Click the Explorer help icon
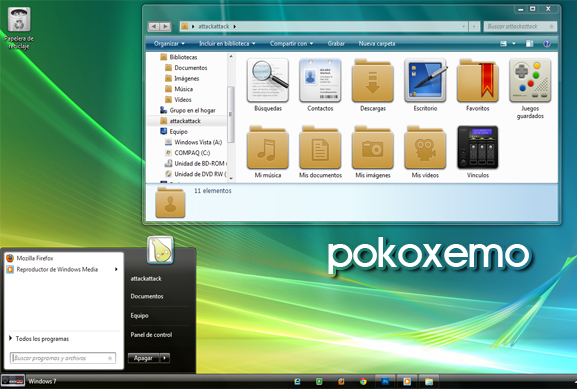The height and width of the screenshot is (389, 577). coord(547,44)
